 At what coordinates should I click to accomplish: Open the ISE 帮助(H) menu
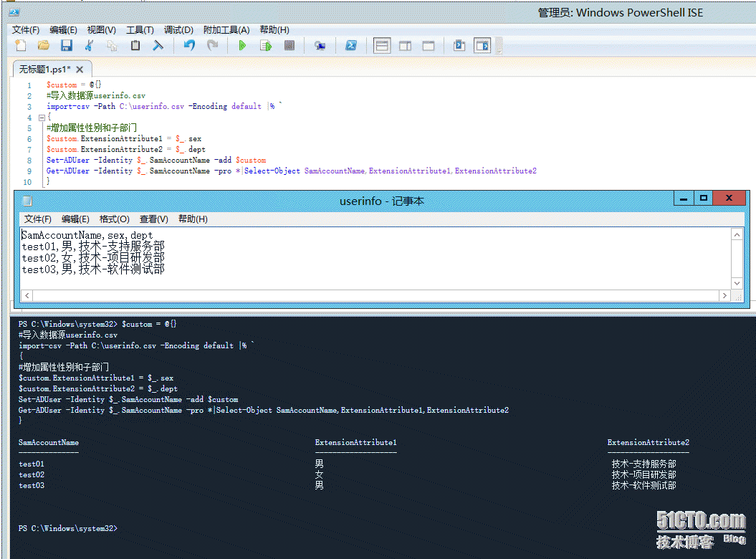point(274,30)
